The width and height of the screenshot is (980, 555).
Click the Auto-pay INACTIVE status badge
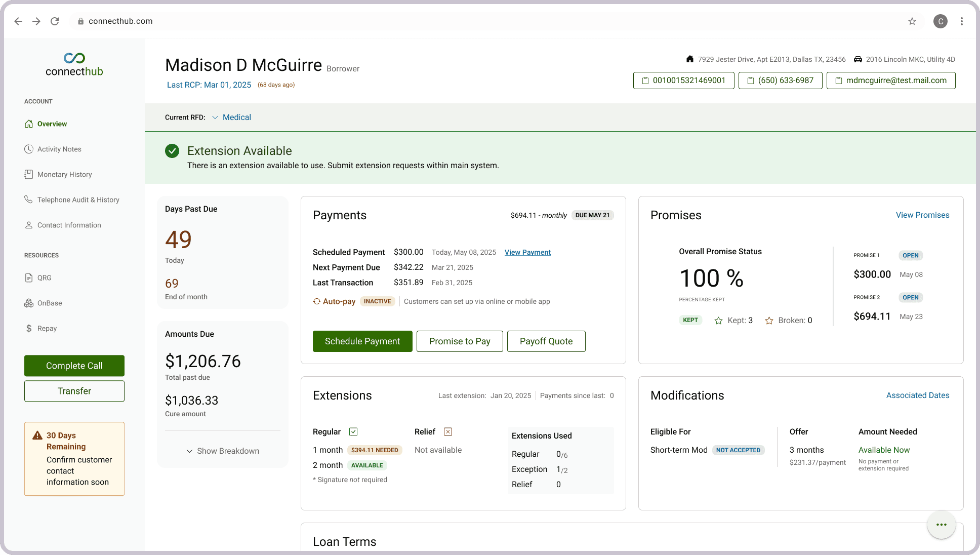(377, 301)
